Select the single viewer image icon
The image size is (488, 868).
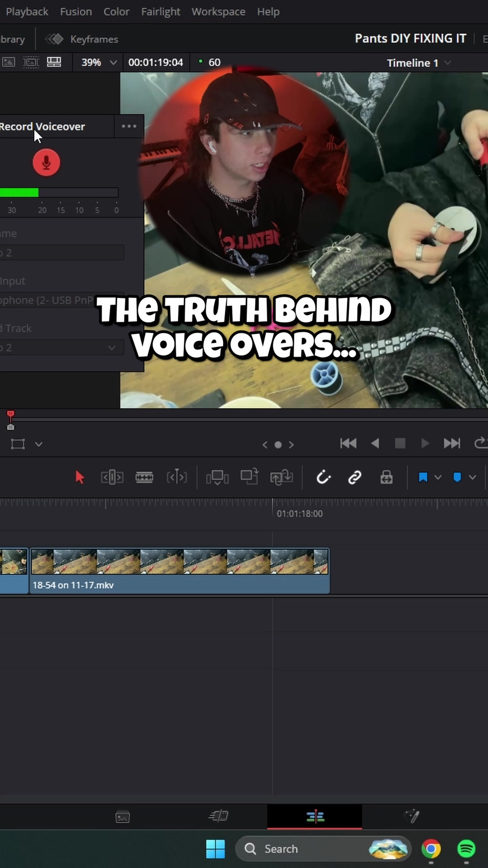tap(8, 62)
